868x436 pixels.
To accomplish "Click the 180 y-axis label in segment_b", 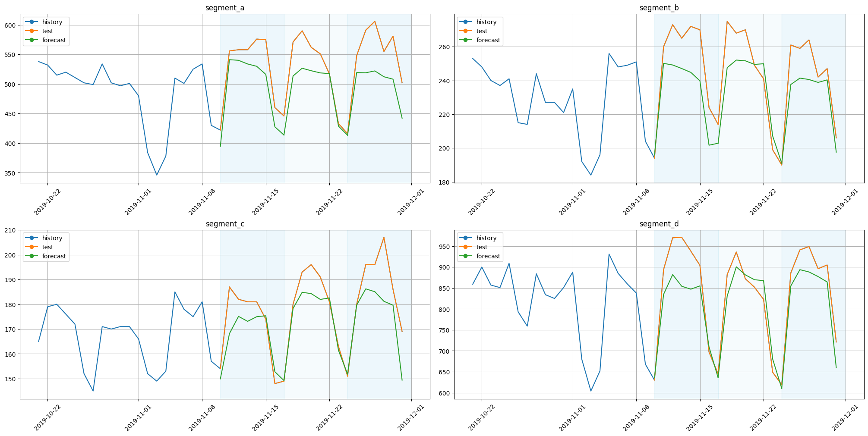I will coord(445,182).
